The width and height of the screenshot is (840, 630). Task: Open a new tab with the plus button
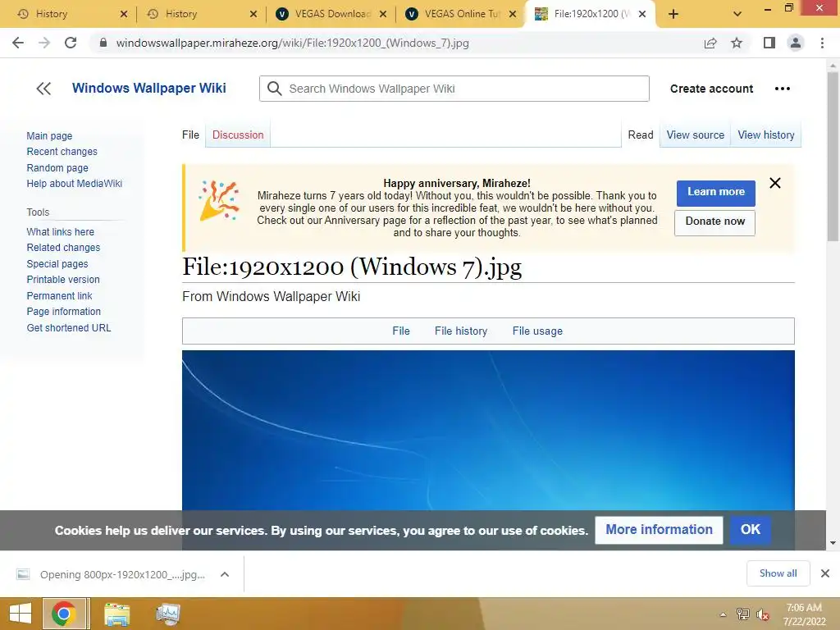(x=673, y=14)
